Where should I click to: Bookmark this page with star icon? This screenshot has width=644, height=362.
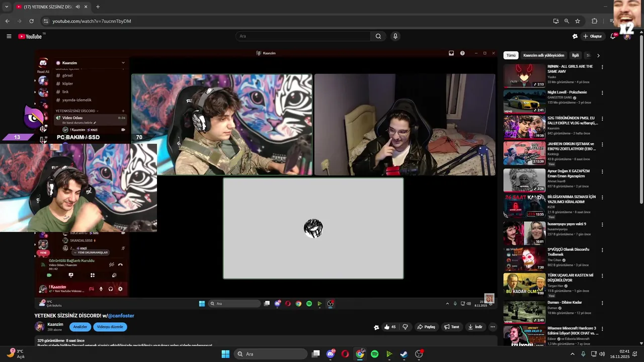[578, 21]
